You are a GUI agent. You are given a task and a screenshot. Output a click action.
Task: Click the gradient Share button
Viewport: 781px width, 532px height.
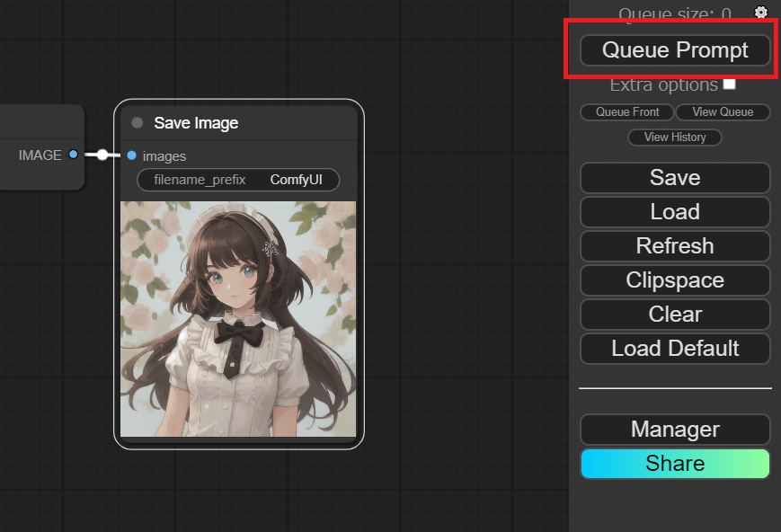(675, 464)
